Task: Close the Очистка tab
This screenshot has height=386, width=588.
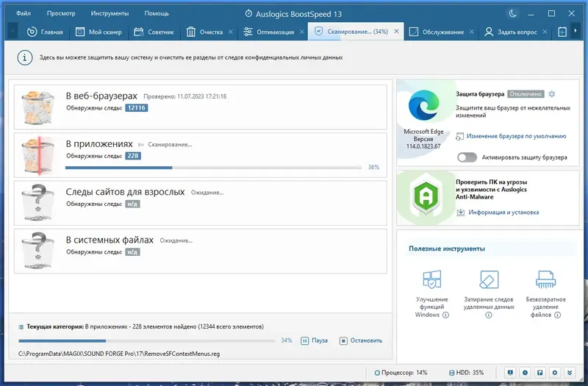Action: click(231, 32)
